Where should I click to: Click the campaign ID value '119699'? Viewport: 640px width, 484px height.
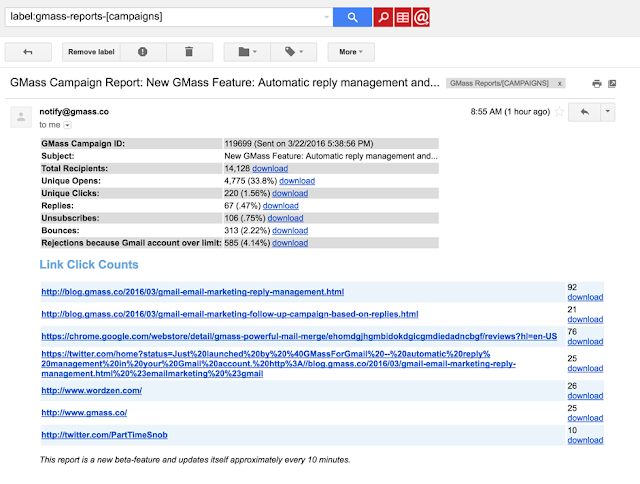tap(238, 144)
